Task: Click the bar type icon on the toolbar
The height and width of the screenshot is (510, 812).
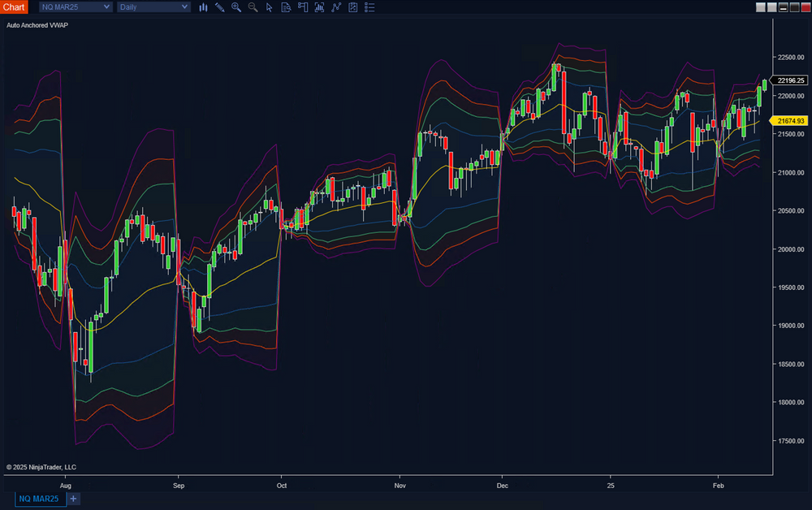Action: 203,7
